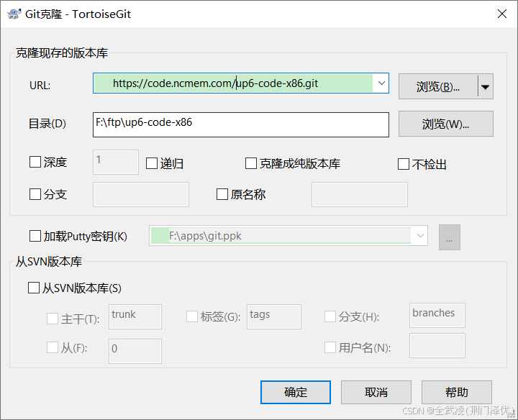The width and height of the screenshot is (518, 420).
Task: Click the 浏览(B)... button for URL
Action: (x=438, y=87)
